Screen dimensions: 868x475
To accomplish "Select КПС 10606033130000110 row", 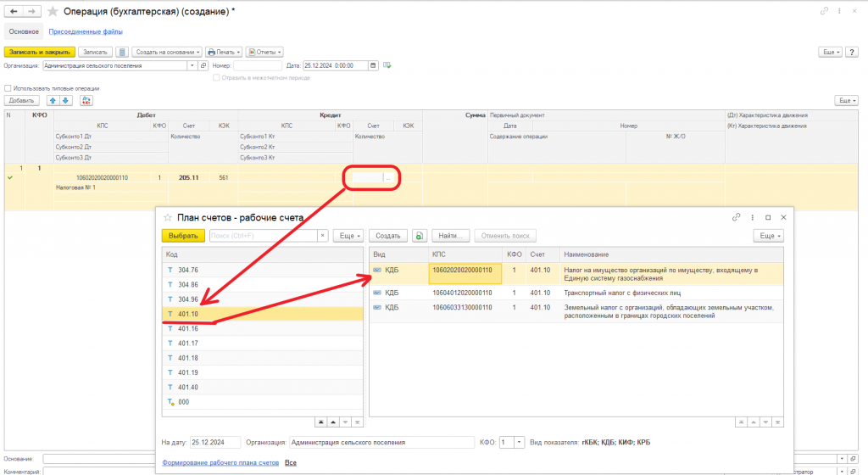I will pyautogui.click(x=576, y=311).
